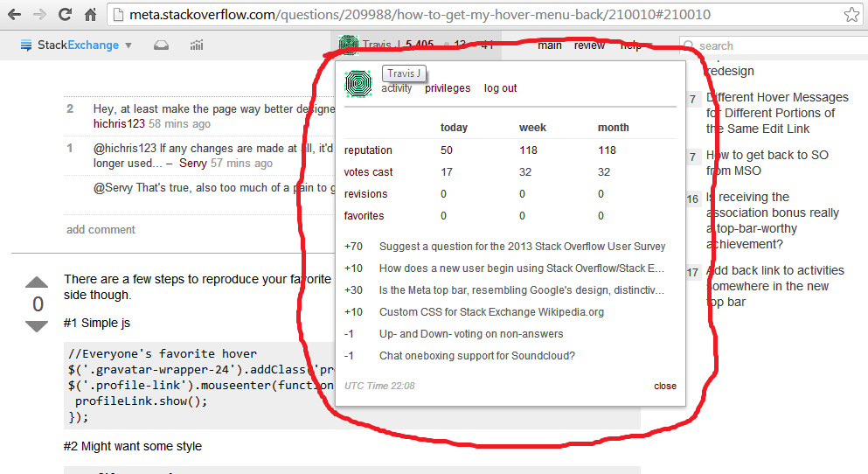Open 'Chat oneboxing support for Soundcloud?' link
The height and width of the screenshot is (474, 868).
pyautogui.click(x=477, y=355)
